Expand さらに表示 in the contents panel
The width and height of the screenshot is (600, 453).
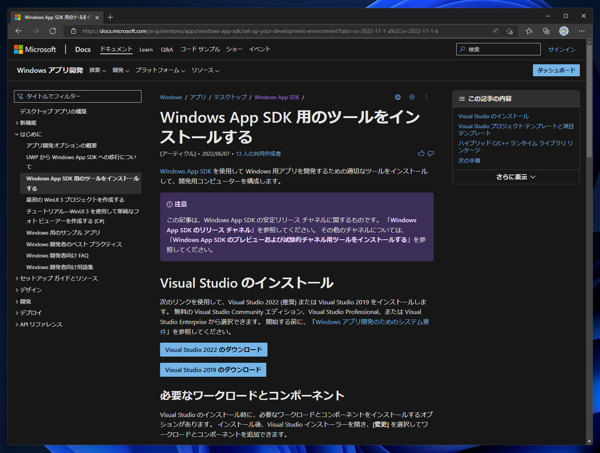coord(516,177)
